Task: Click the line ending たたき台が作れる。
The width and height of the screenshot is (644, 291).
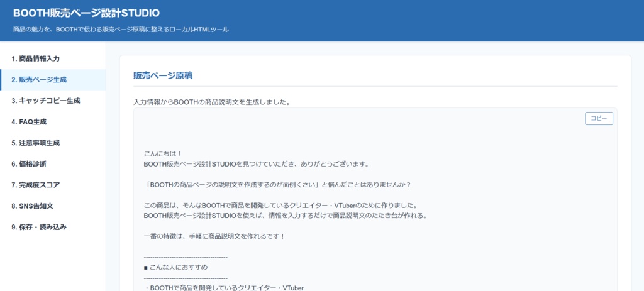Action: 286,216
